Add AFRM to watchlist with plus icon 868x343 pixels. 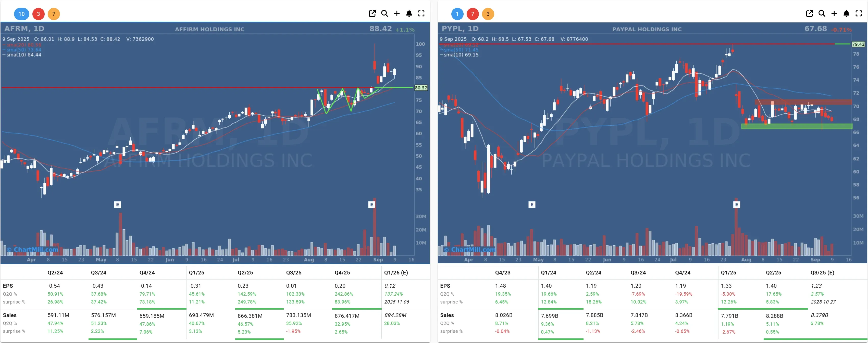point(396,14)
